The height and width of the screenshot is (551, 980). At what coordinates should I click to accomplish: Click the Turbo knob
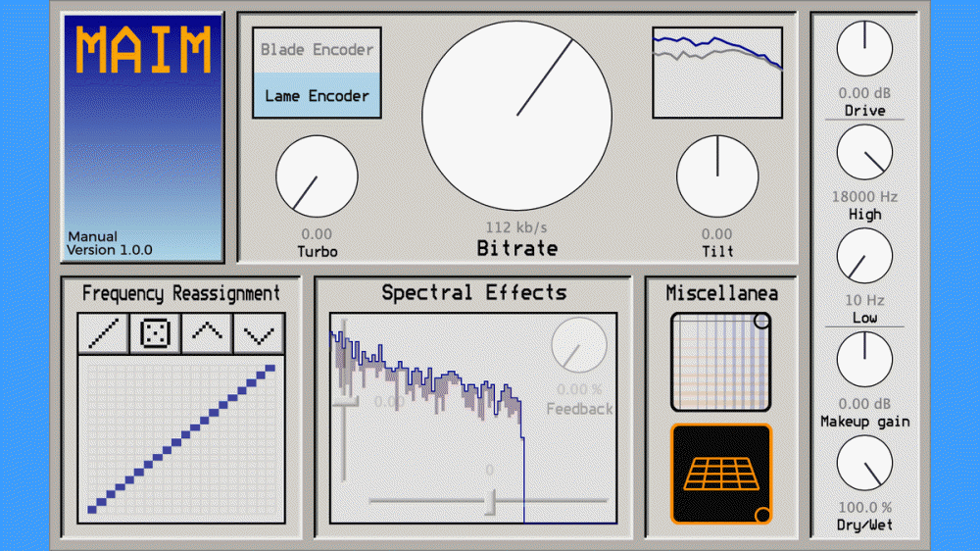coord(317,176)
